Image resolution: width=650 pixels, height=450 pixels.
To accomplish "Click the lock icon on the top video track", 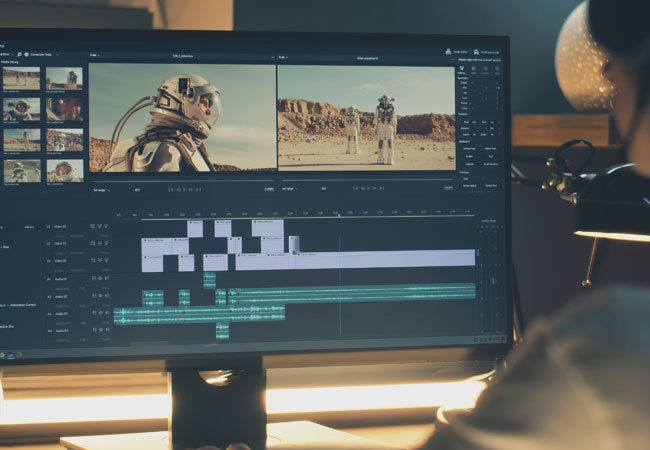I will [x=92, y=226].
